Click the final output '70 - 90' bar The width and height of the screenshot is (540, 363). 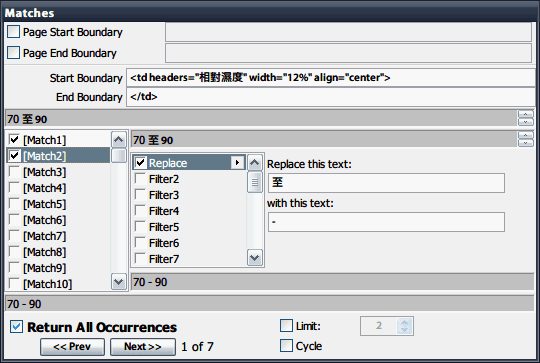[x=270, y=304]
